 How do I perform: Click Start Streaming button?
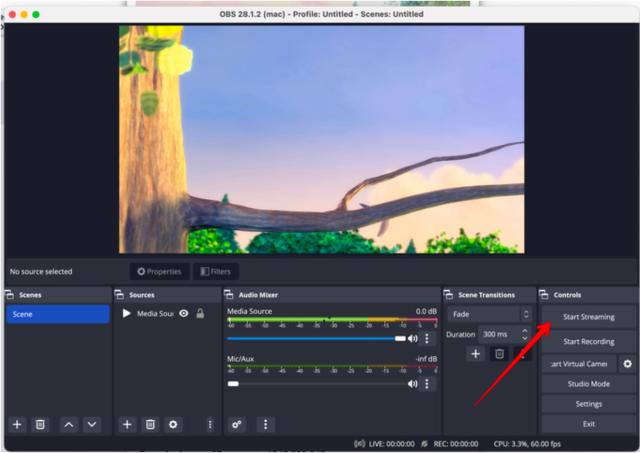click(x=589, y=317)
